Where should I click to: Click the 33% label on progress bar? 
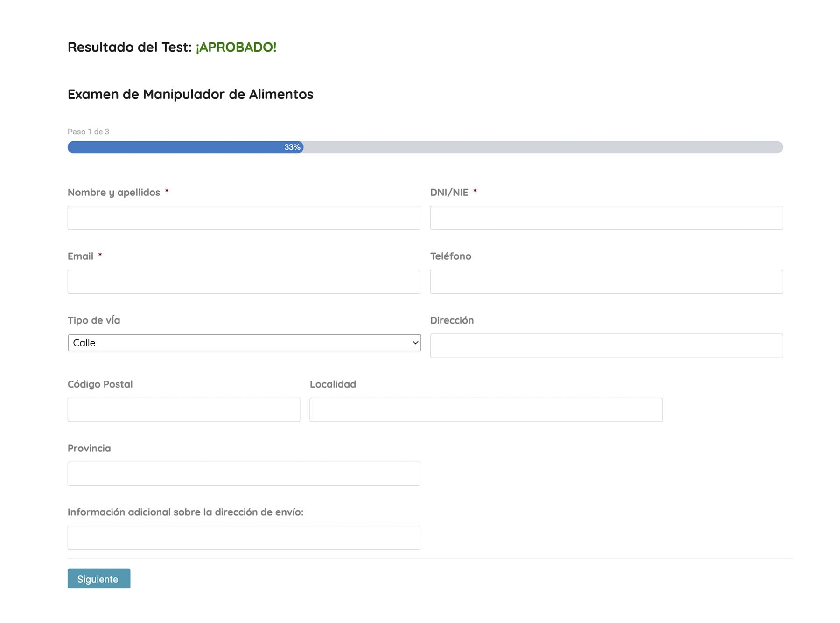[x=292, y=147]
